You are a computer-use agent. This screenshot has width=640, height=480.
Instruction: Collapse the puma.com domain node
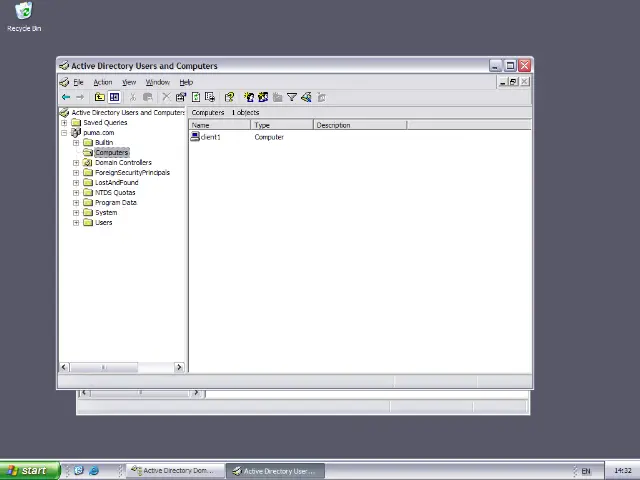[64, 133]
